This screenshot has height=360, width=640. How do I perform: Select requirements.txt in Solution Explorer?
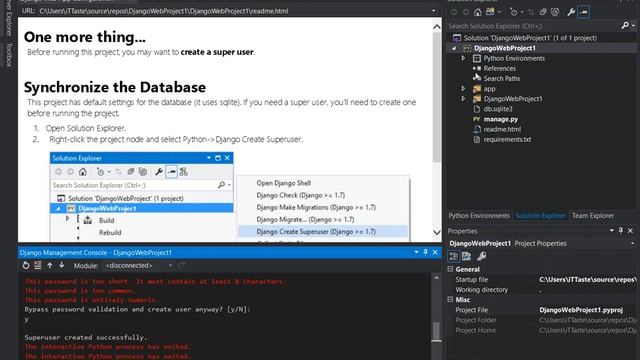pos(508,139)
